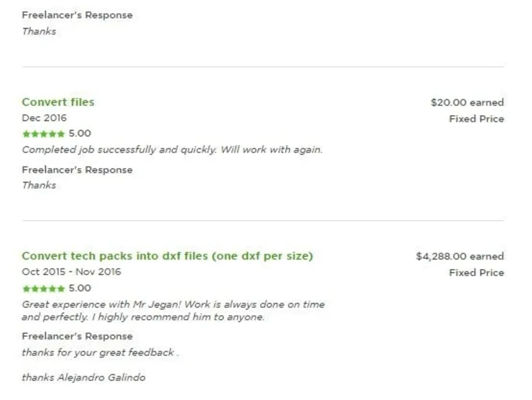Viewport: 532px width, 400px height.
Task: Click "Fixed Price" below $20.00 earned
Action: 476,119
